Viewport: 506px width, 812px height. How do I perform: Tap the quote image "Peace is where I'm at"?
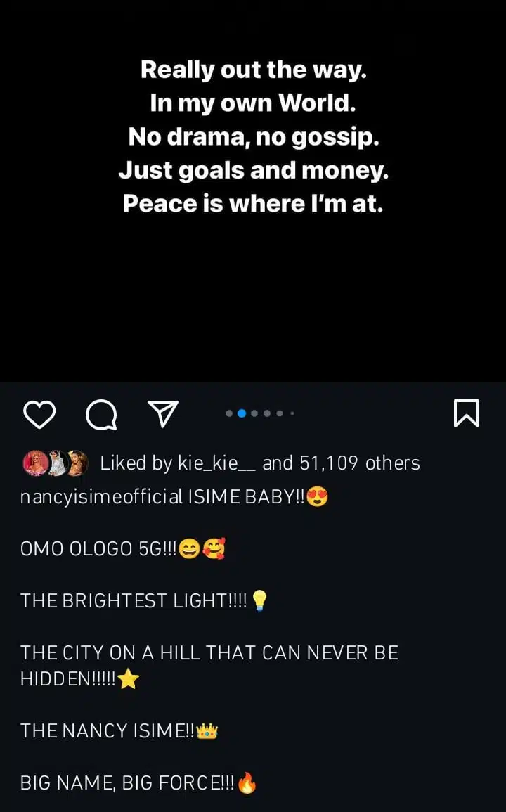click(x=253, y=203)
